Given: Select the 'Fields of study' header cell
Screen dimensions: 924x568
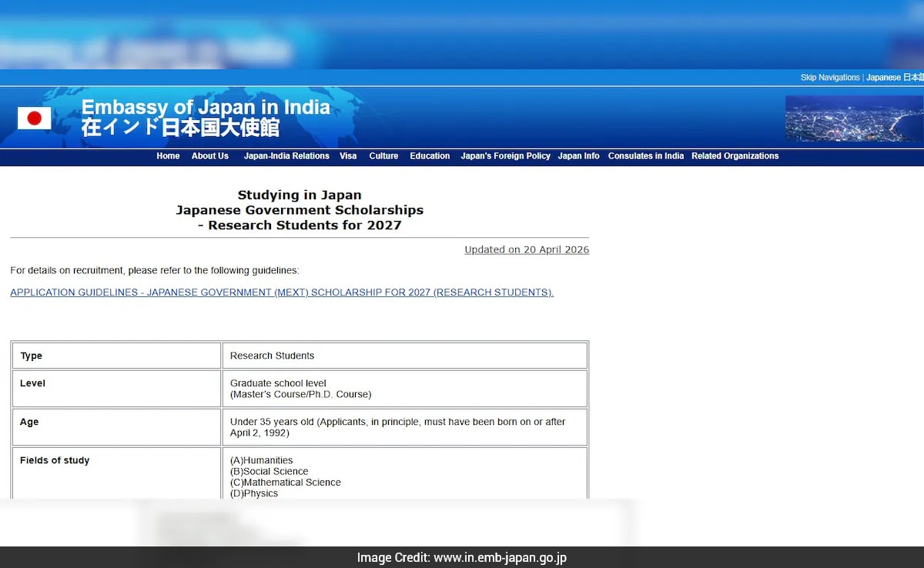Looking at the screenshot, I should click(x=116, y=473).
